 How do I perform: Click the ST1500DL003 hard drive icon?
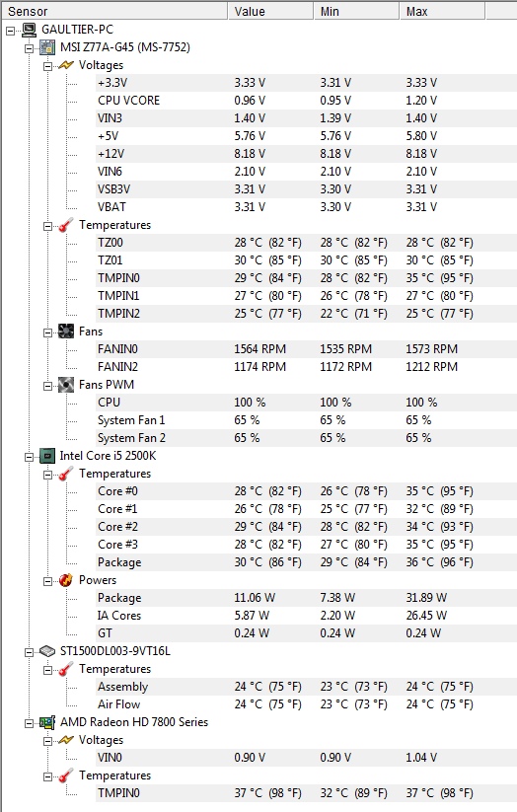pyautogui.click(x=47, y=651)
